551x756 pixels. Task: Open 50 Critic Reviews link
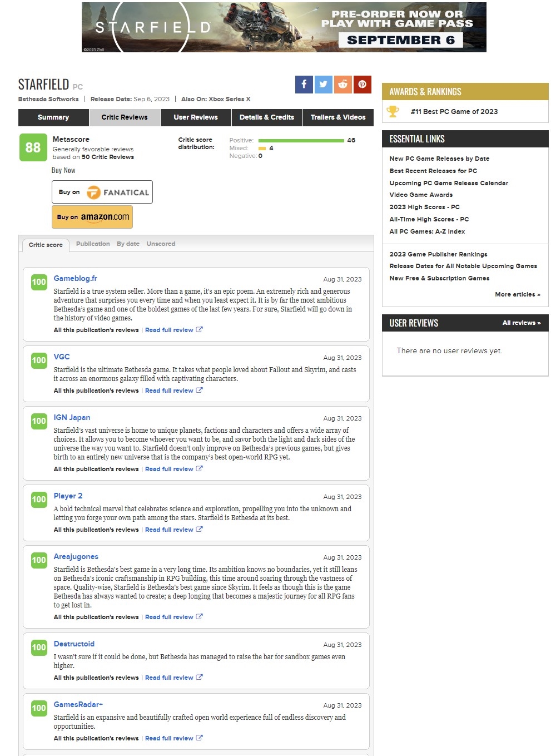(x=108, y=157)
